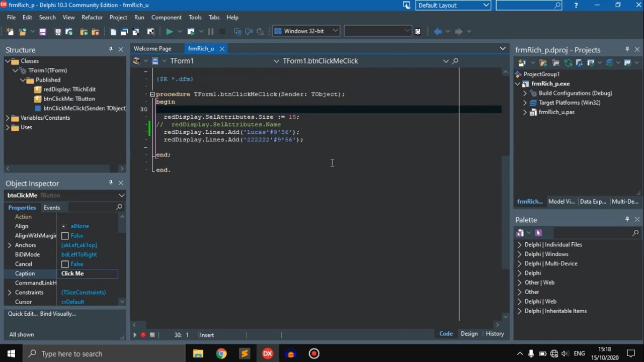Click the red record macro button
This screenshot has width=644, height=362.
click(143, 335)
